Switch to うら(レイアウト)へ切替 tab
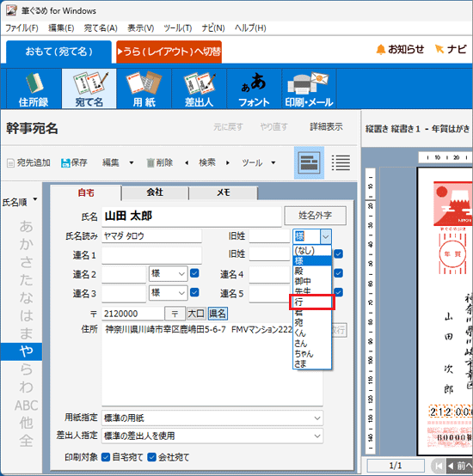The image size is (473, 476). pos(169,52)
